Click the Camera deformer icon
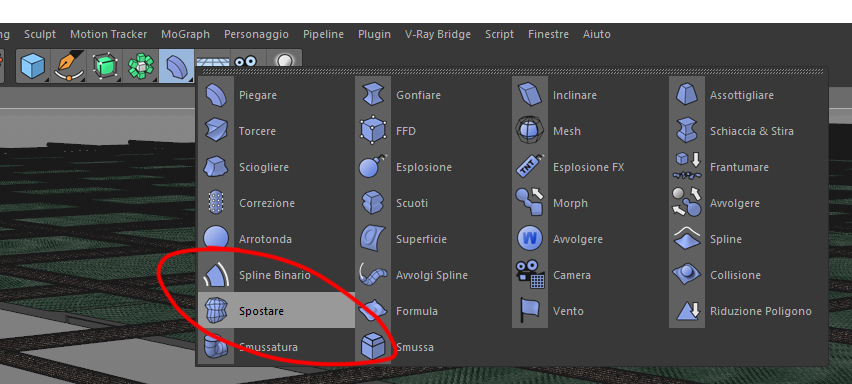The image size is (852, 384). (530, 275)
